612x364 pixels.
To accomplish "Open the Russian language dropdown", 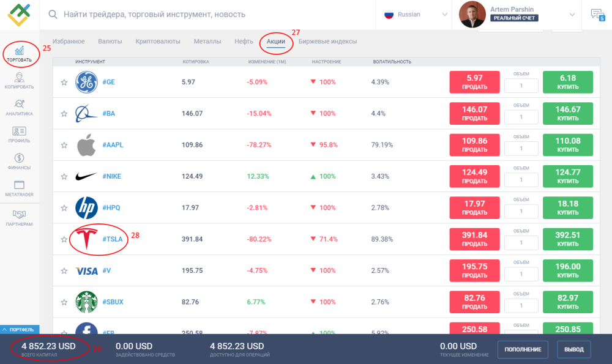I will [416, 15].
